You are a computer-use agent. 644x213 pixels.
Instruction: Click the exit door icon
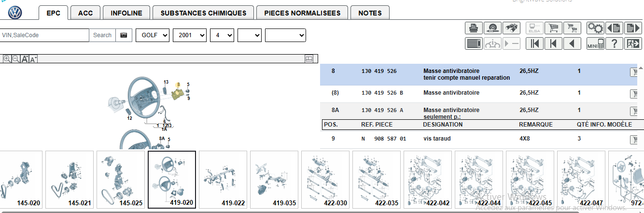pyautogui.click(x=632, y=43)
